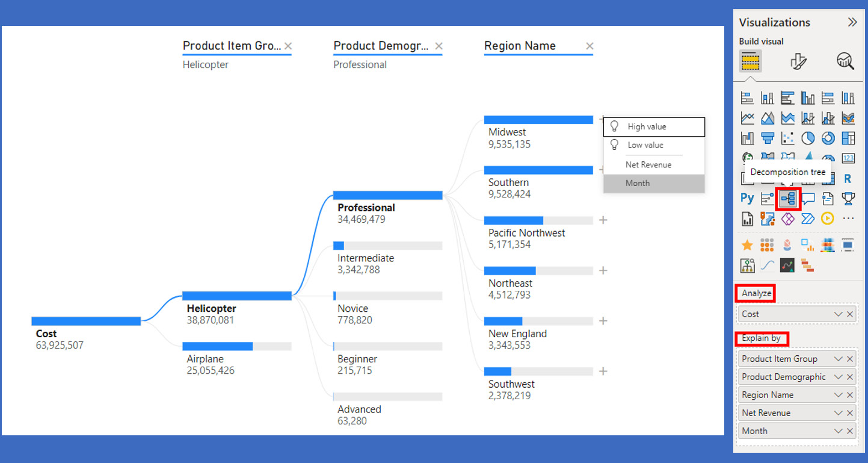Click the Airplane node bar
This screenshot has width=868, height=463.
[x=236, y=346]
